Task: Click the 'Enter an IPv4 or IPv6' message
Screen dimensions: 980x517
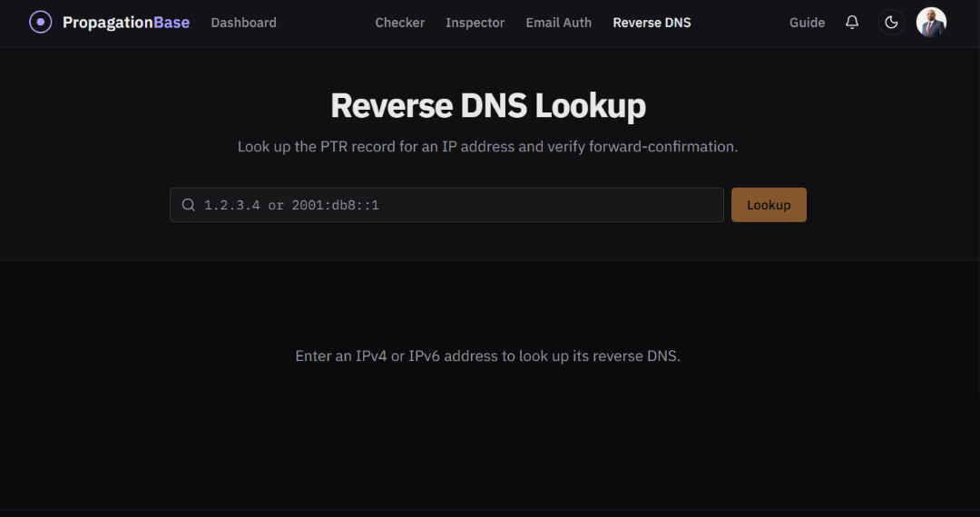Action: (487, 356)
